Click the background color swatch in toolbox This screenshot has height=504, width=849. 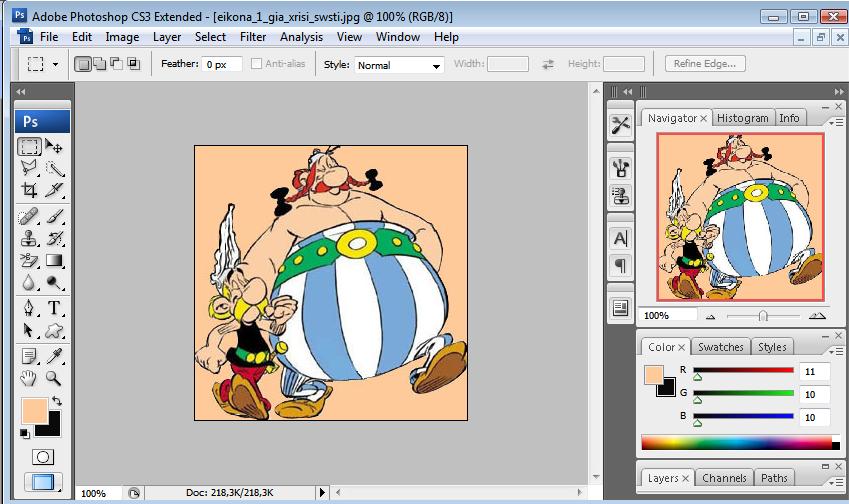coord(53,428)
